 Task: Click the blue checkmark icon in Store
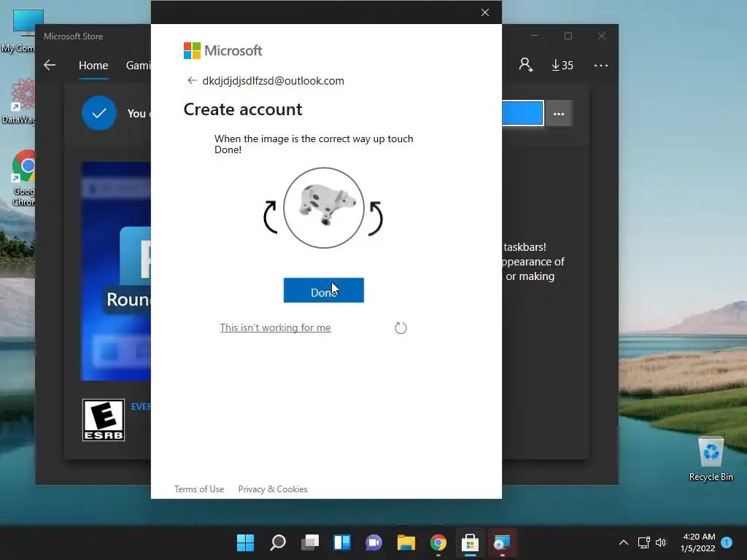(x=99, y=113)
